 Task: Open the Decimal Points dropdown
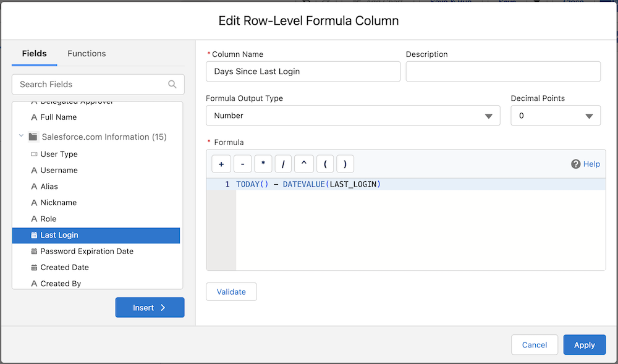[x=556, y=116]
